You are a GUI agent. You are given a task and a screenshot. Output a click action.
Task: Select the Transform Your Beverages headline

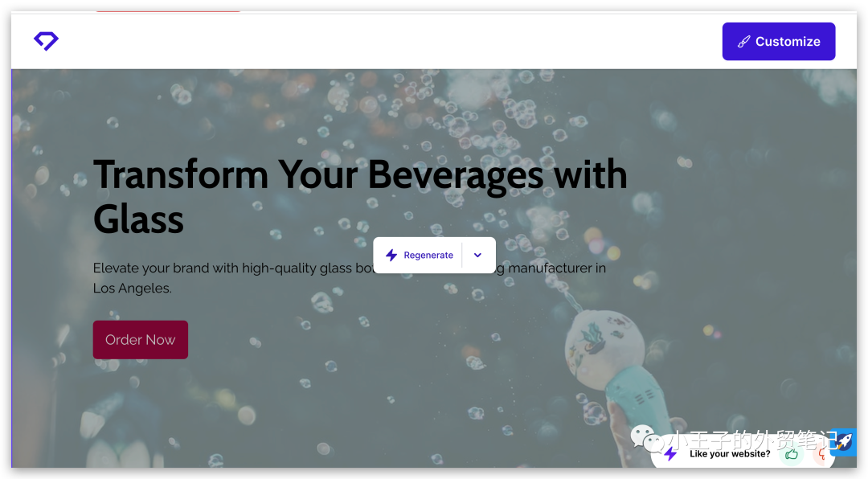[360, 197]
